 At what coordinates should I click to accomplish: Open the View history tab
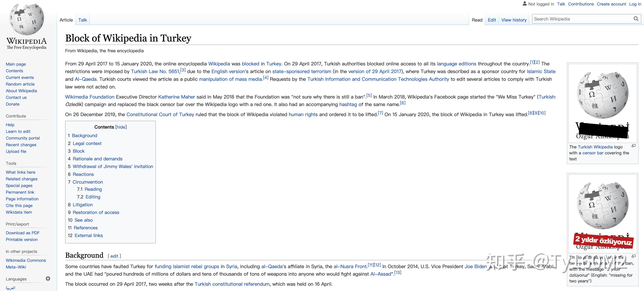point(514,20)
